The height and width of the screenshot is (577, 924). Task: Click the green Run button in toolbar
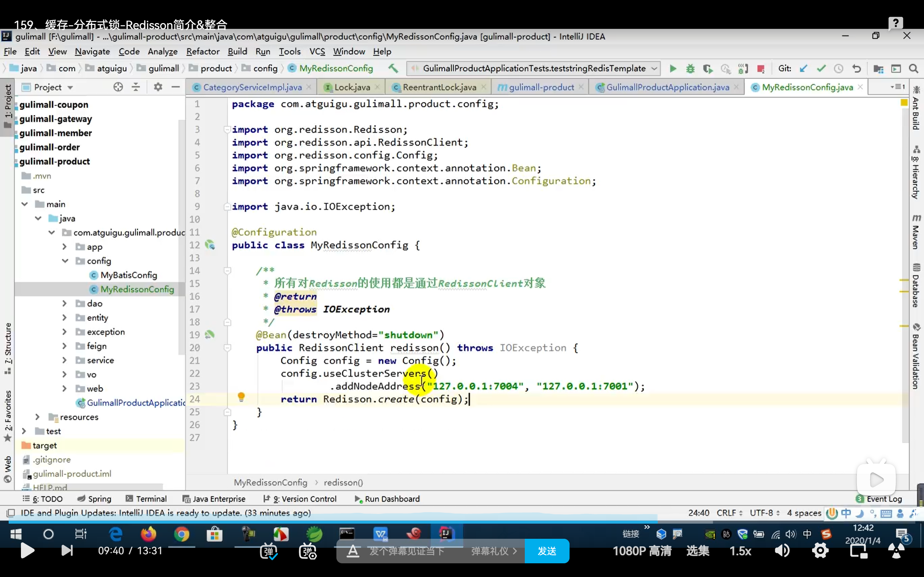click(673, 69)
